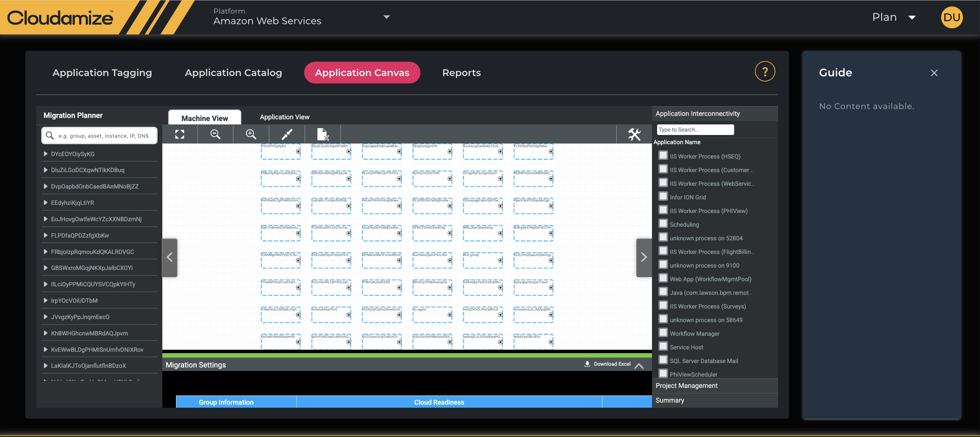Click the document remove toolbar icon
980x437 pixels.
click(322, 134)
